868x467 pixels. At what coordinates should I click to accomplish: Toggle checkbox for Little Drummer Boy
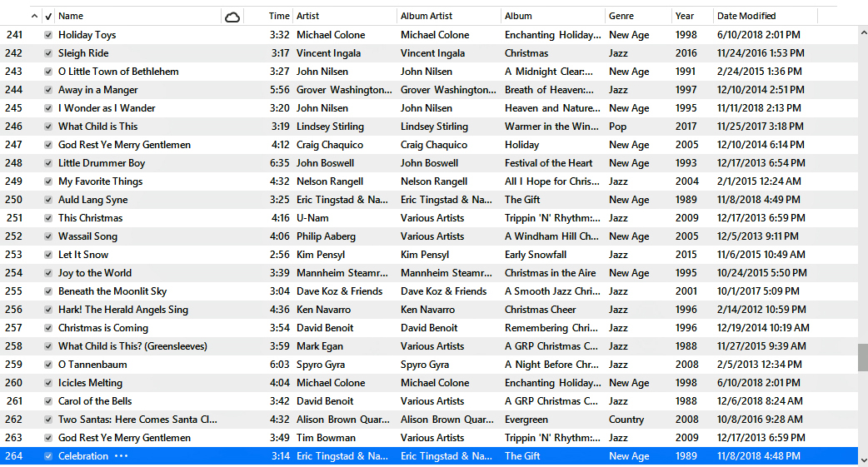point(48,163)
